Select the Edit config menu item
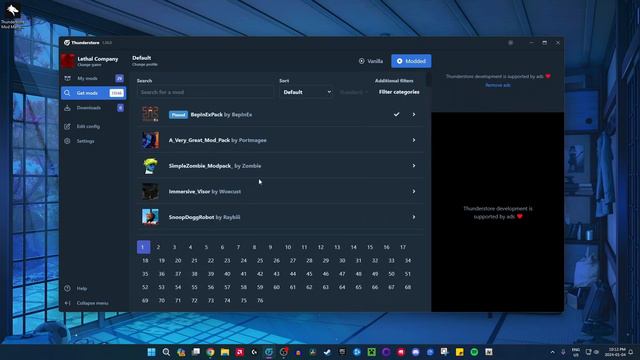The height and width of the screenshot is (360, 640). pos(93,127)
